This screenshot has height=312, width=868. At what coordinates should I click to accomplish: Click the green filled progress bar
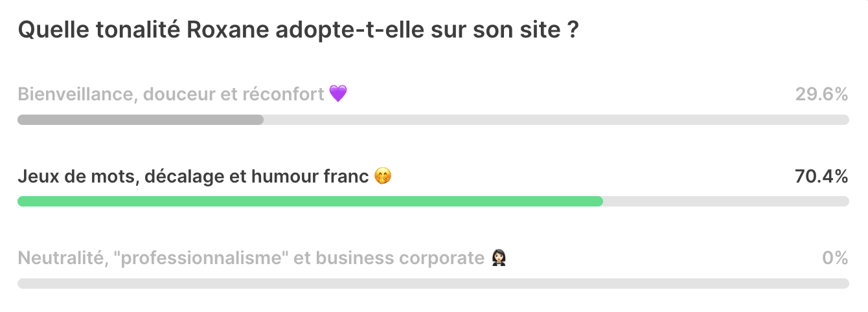pos(310,201)
